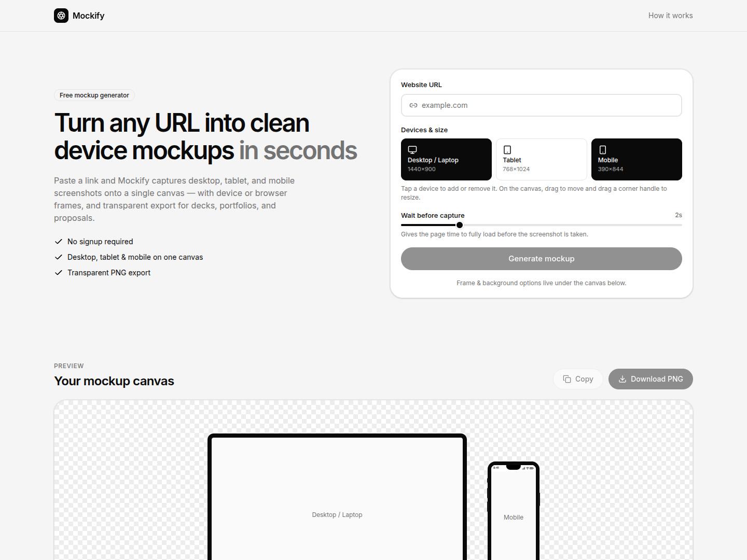Click the download icon in Download PNG

(x=622, y=379)
